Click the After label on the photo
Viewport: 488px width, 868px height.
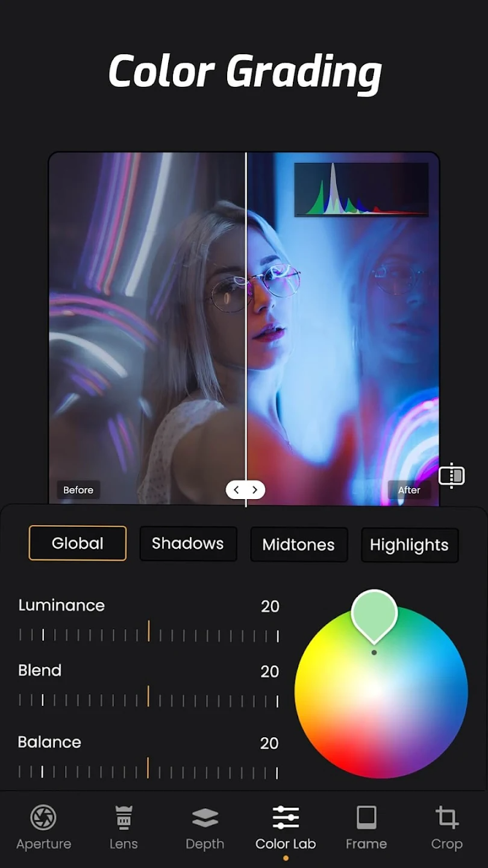[x=409, y=490]
